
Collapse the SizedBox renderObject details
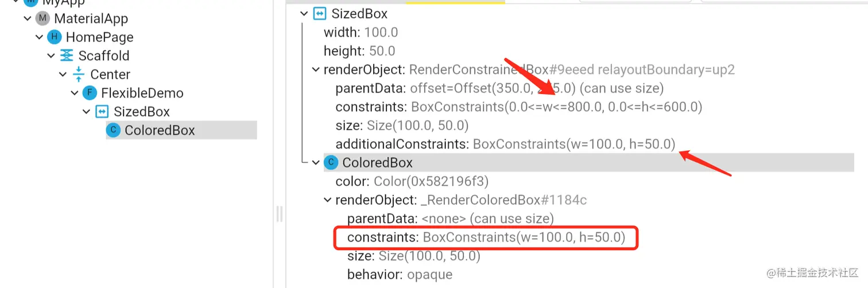(x=316, y=70)
